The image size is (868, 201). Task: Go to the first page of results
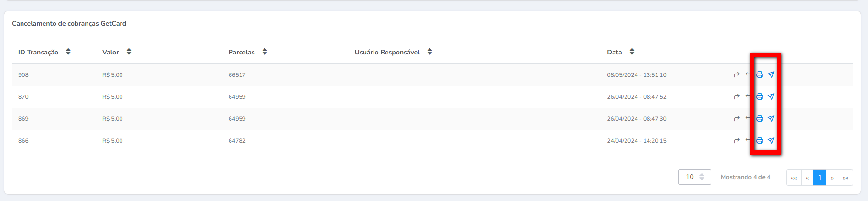click(794, 178)
